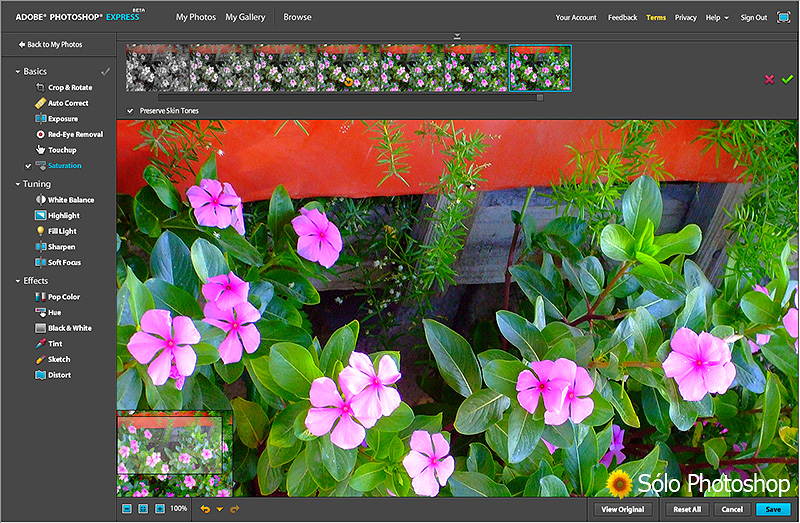This screenshot has height=523, width=800.
Task: Select the Highlight tuning option
Action: point(57,215)
